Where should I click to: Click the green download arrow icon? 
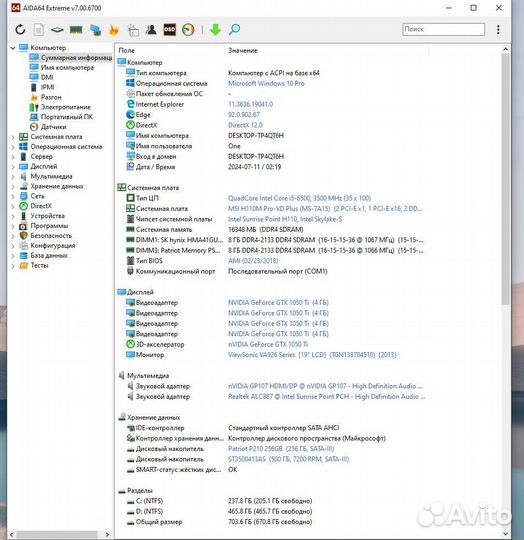coord(216,30)
